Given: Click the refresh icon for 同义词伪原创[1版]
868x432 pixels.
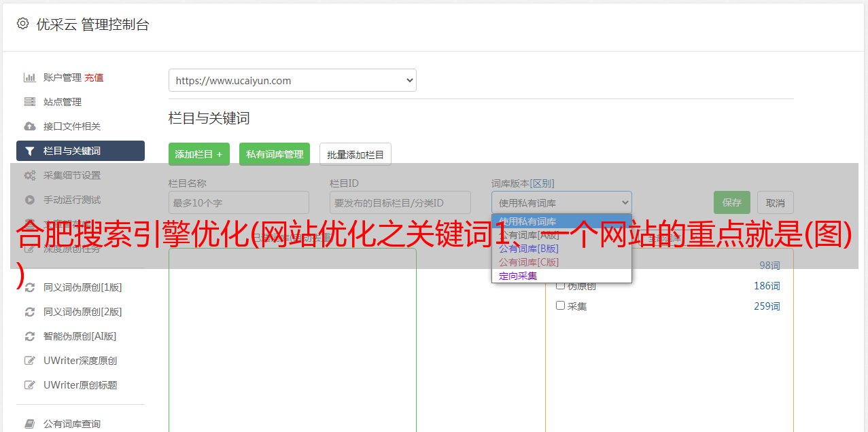Looking at the screenshot, I should [x=29, y=287].
